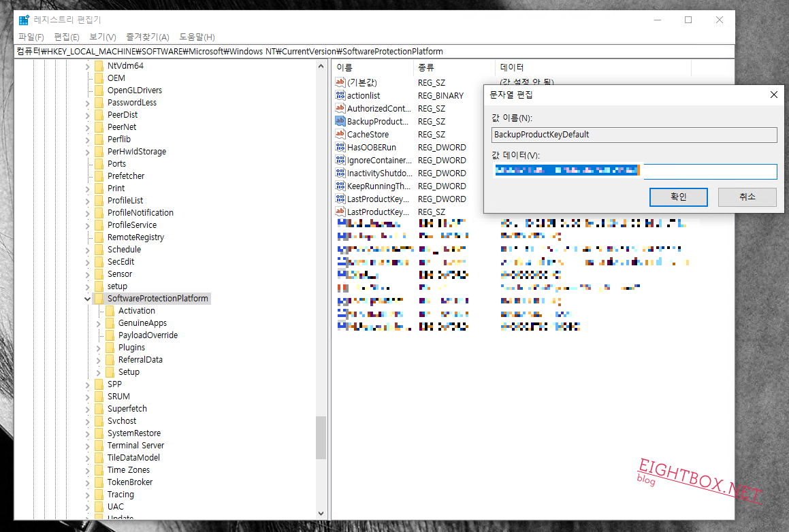Open the 파일(F) menu
This screenshot has height=532, width=789.
tap(31, 37)
